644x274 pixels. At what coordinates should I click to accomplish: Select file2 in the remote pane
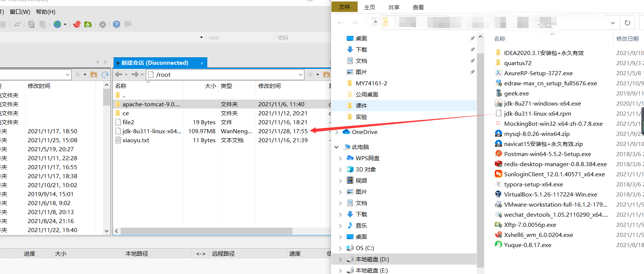tap(128, 122)
